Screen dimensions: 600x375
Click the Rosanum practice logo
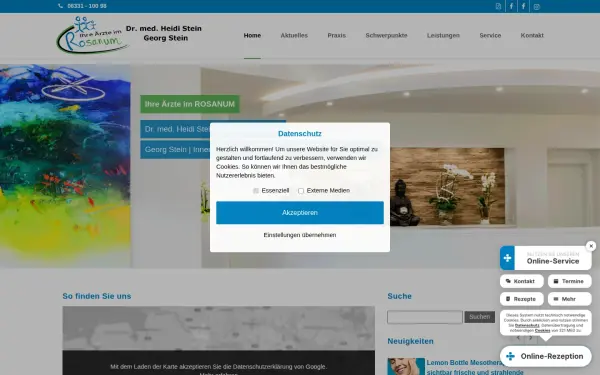click(x=93, y=35)
